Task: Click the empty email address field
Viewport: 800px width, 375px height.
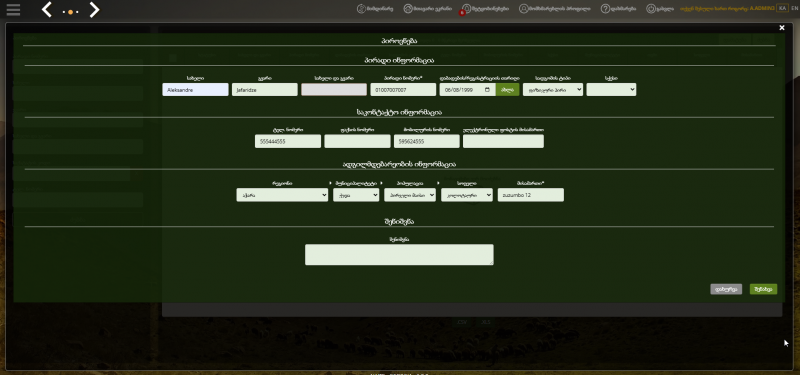Action: (503, 141)
